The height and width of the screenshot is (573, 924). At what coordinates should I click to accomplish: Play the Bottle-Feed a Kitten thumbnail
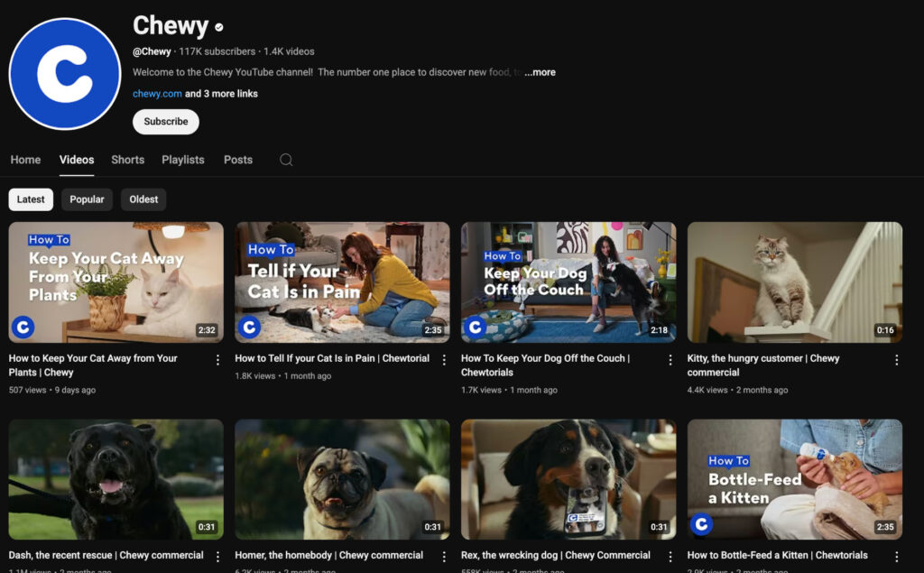795,479
